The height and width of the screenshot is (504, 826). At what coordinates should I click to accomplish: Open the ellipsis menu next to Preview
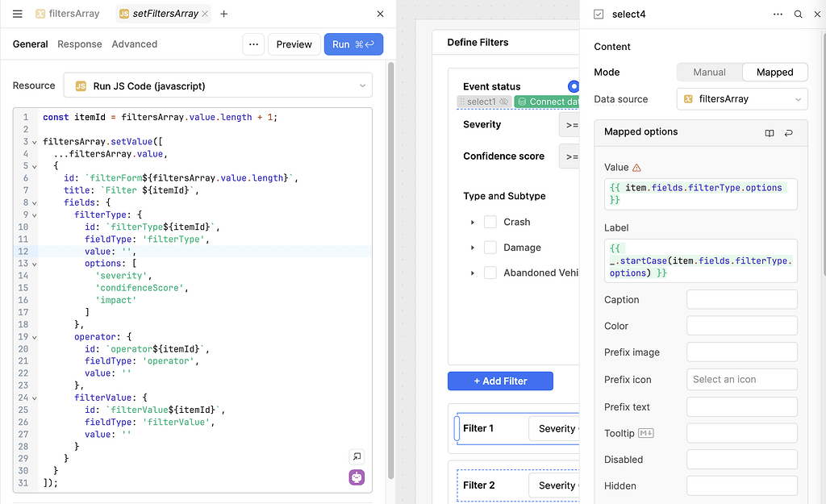tap(252, 44)
